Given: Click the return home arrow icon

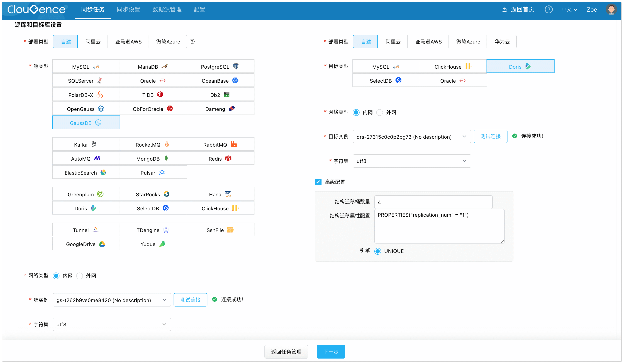Looking at the screenshot, I should pyautogui.click(x=505, y=10).
